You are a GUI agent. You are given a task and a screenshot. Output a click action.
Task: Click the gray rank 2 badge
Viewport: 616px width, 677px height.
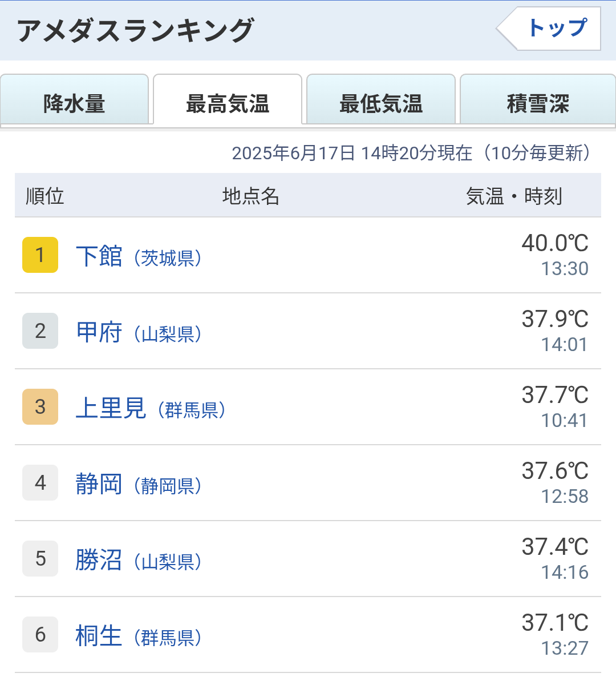pyautogui.click(x=40, y=331)
